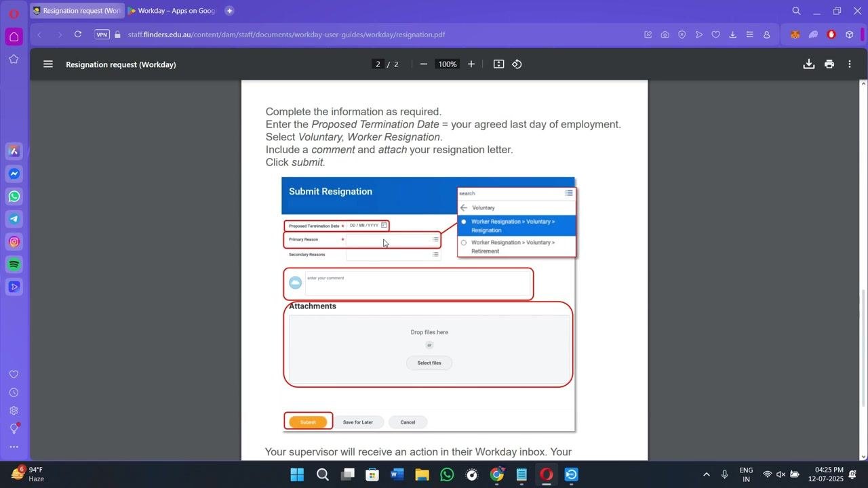This screenshot has height=488, width=868.
Task: Open Instagram from the sidebar
Action: 14,241
